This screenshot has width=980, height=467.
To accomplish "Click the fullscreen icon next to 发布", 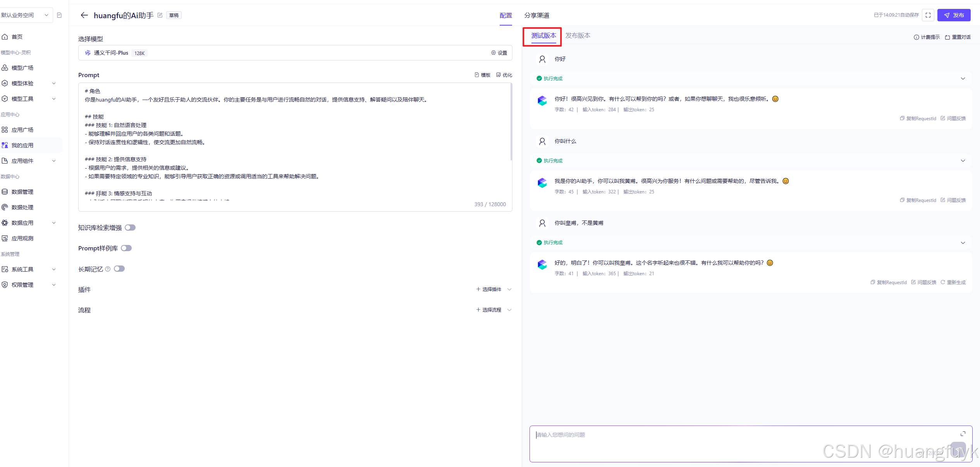I will click(x=928, y=15).
